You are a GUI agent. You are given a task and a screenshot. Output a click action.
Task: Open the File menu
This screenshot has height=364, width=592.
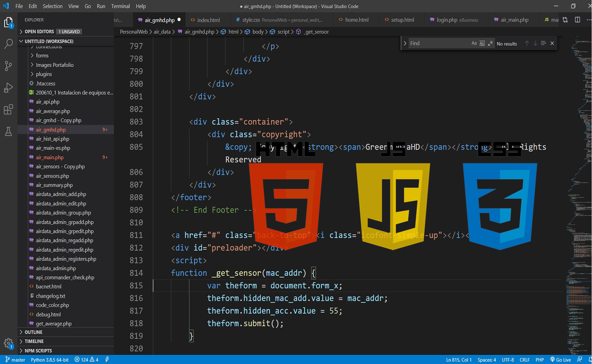(19, 6)
